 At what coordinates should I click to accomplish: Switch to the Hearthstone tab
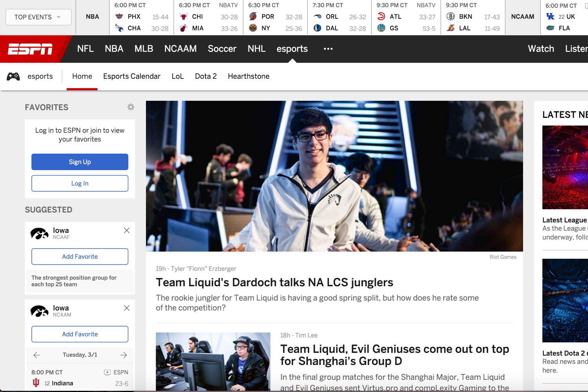pyautogui.click(x=249, y=76)
